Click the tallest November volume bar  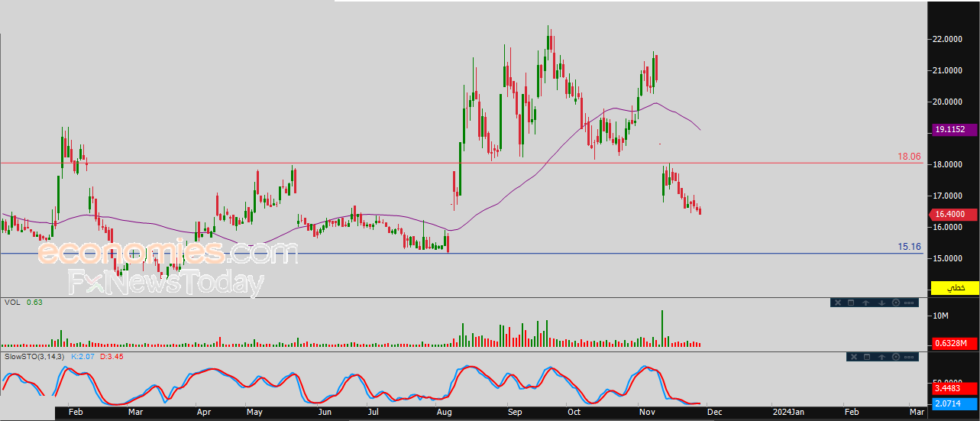(662, 329)
